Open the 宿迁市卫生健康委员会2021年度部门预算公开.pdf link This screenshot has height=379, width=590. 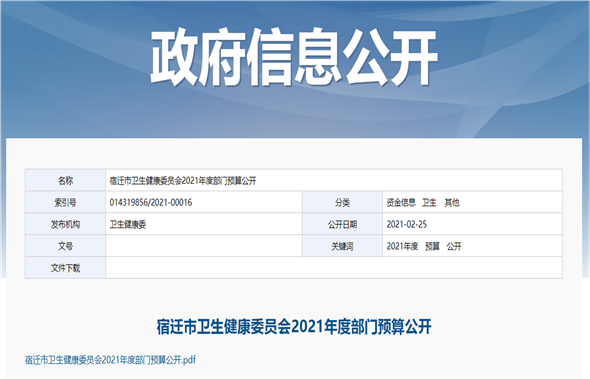(x=110, y=360)
